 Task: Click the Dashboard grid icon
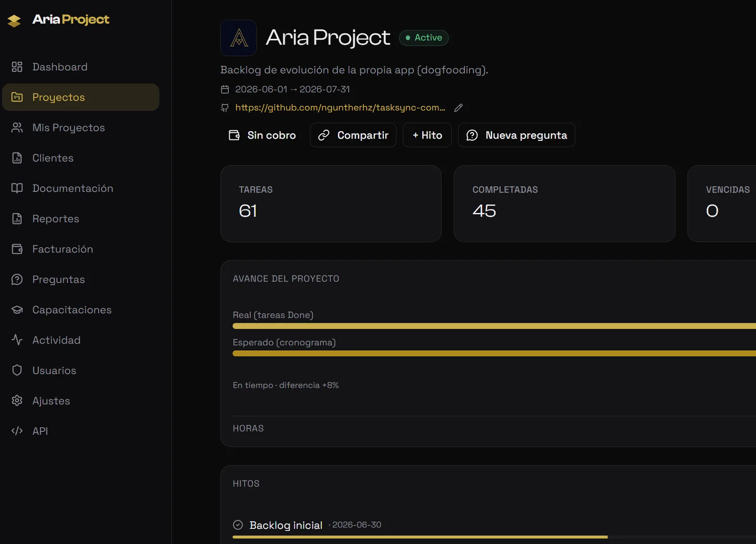[17, 67]
